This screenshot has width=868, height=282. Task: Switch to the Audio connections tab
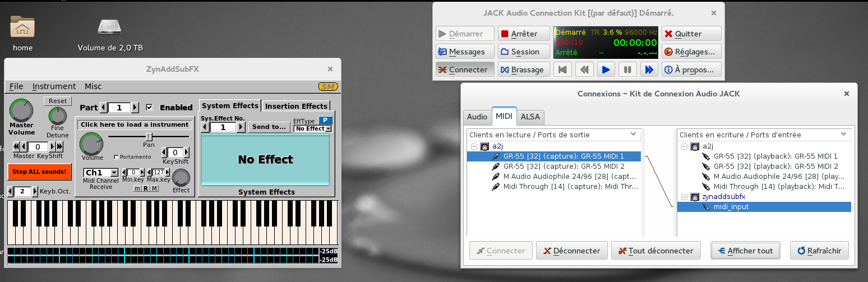(x=477, y=117)
